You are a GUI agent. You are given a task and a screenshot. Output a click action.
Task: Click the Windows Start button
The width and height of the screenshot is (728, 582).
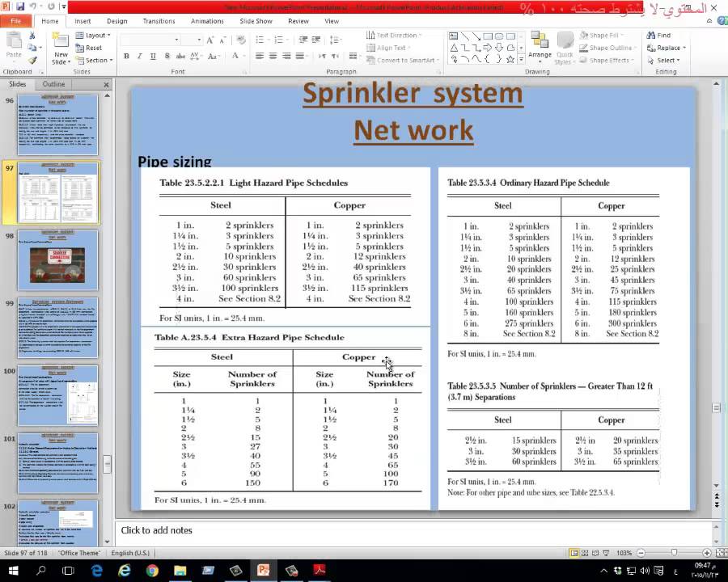click(13, 571)
